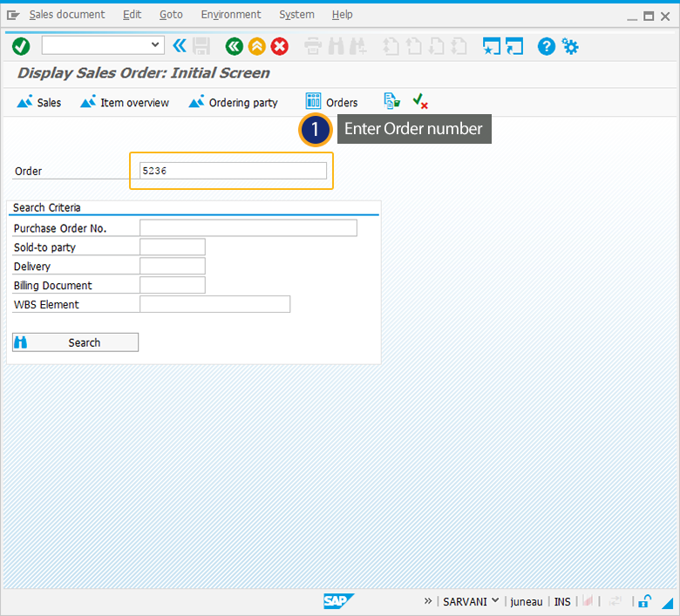Collapse the command field with double chevron
The width and height of the screenshot is (680, 616).
(180, 45)
